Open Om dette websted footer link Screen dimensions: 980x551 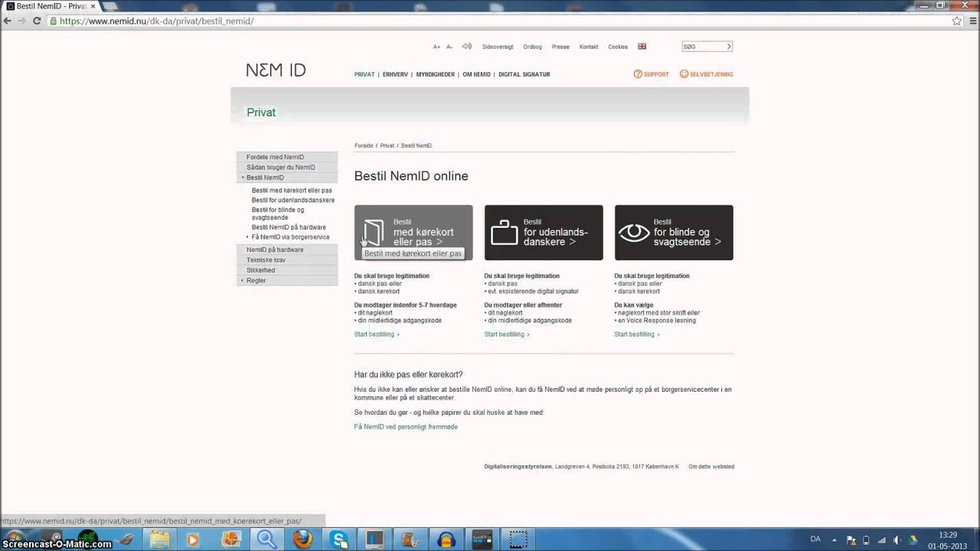pyautogui.click(x=711, y=467)
